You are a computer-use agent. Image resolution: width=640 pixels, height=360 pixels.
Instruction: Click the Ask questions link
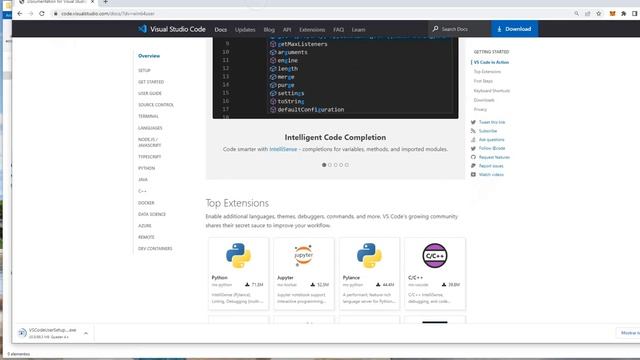[x=491, y=140]
